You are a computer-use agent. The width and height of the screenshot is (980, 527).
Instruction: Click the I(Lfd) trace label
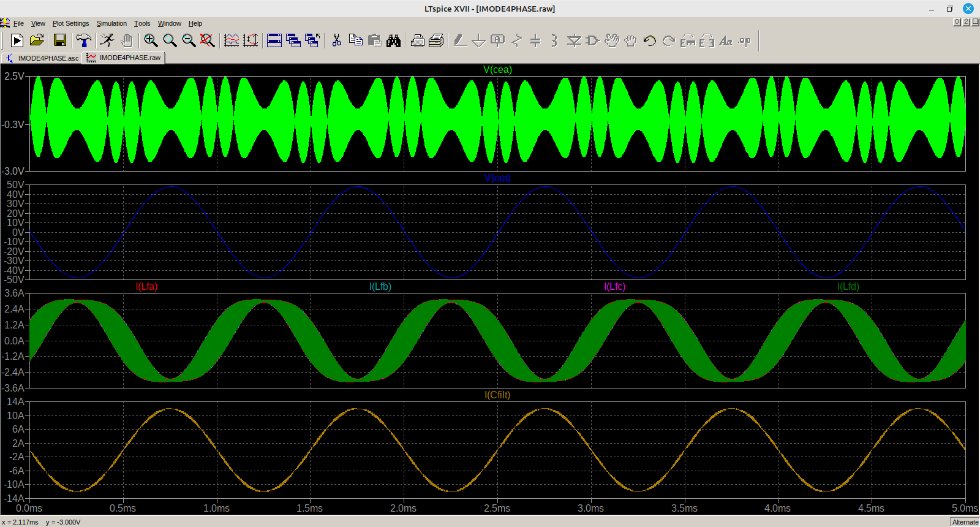pos(848,287)
